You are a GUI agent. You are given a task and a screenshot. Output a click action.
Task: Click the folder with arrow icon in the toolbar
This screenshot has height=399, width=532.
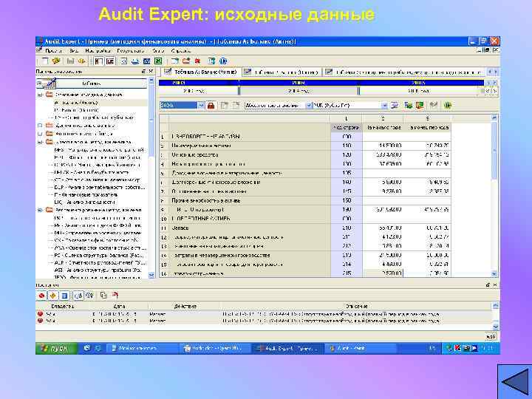tap(186, 61)
